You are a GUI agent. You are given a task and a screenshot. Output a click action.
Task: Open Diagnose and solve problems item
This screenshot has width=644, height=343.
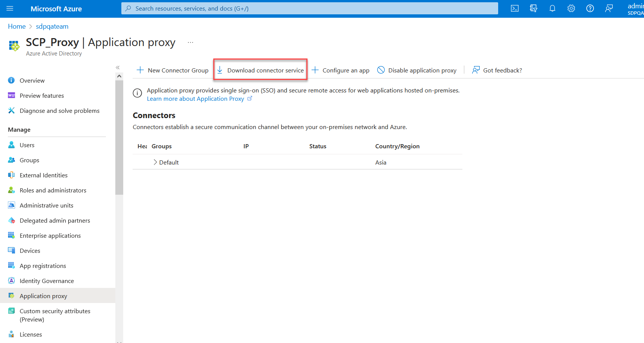[x=60, y=111]
